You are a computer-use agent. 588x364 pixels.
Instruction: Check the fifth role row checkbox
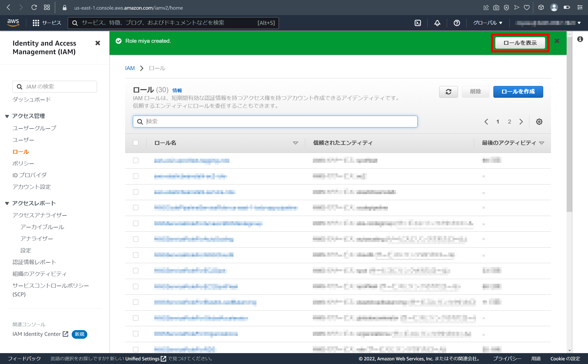click(136, 223)
